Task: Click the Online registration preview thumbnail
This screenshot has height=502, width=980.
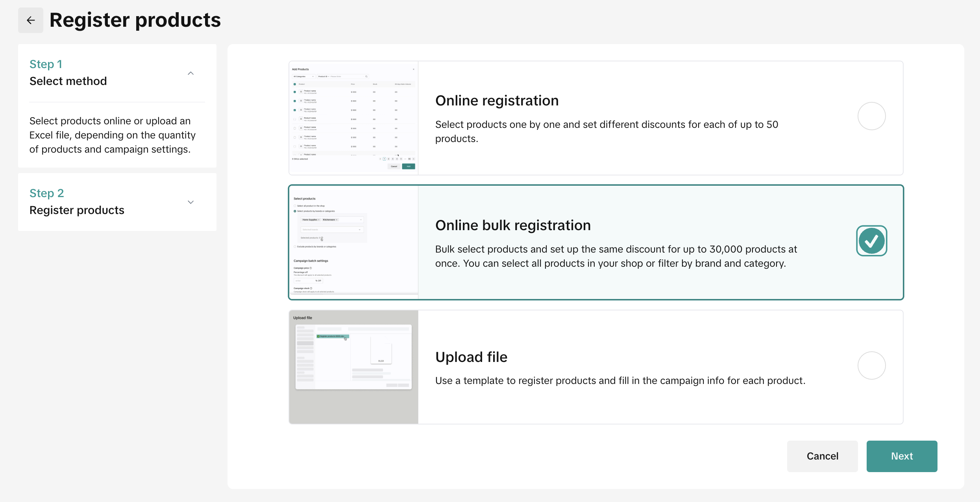Action: (x=353, y=118)
